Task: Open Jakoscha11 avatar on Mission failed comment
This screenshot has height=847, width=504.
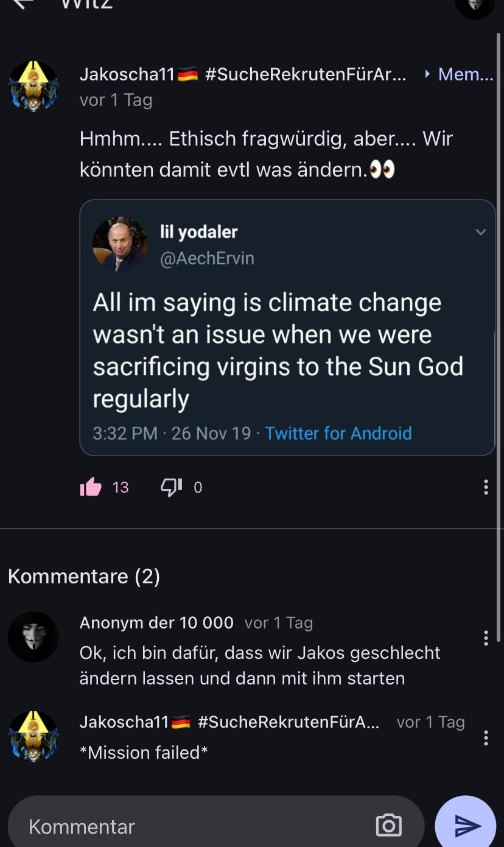Action: tap(33, 736)
